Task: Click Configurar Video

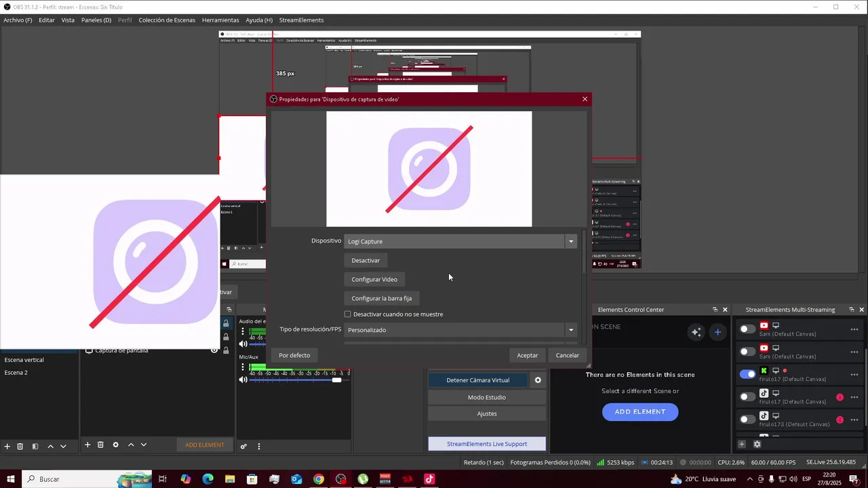Action: [374, 279]
